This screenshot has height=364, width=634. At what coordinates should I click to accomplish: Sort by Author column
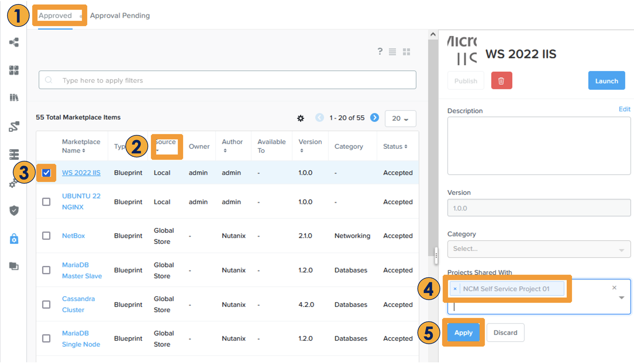(x=232, y=146)
